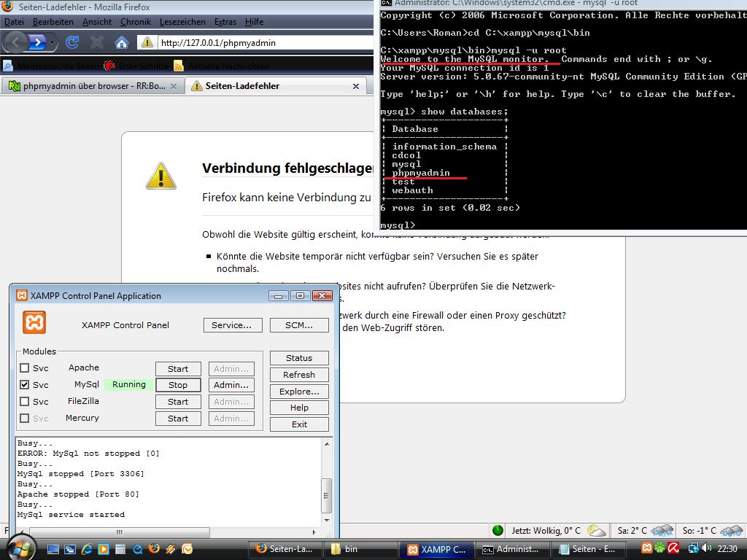Click the red Avira tray icon
The height and width of the screenshot is (560, 747).
[673, 548]
